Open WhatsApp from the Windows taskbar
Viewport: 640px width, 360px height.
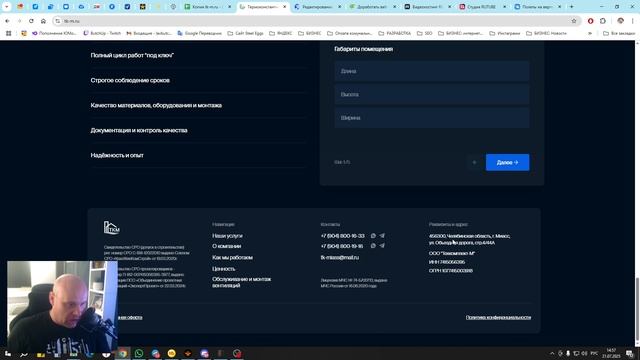[x=139, y=353]
